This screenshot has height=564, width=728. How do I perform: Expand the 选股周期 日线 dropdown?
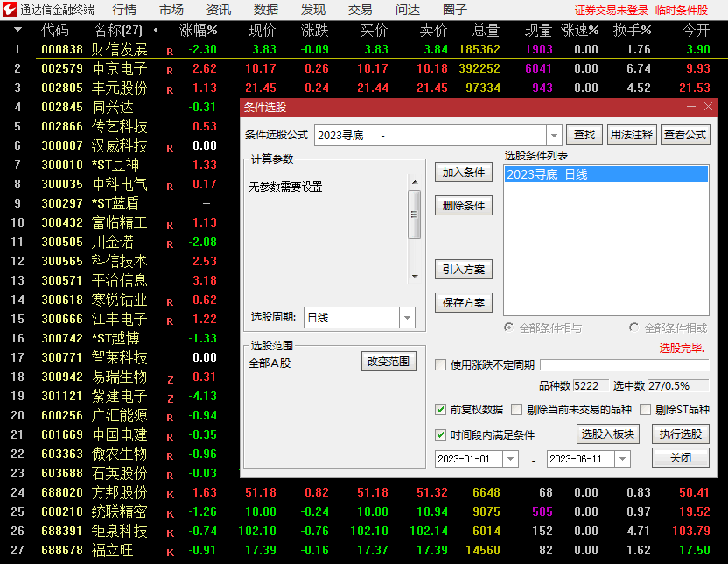coord(407,318)
